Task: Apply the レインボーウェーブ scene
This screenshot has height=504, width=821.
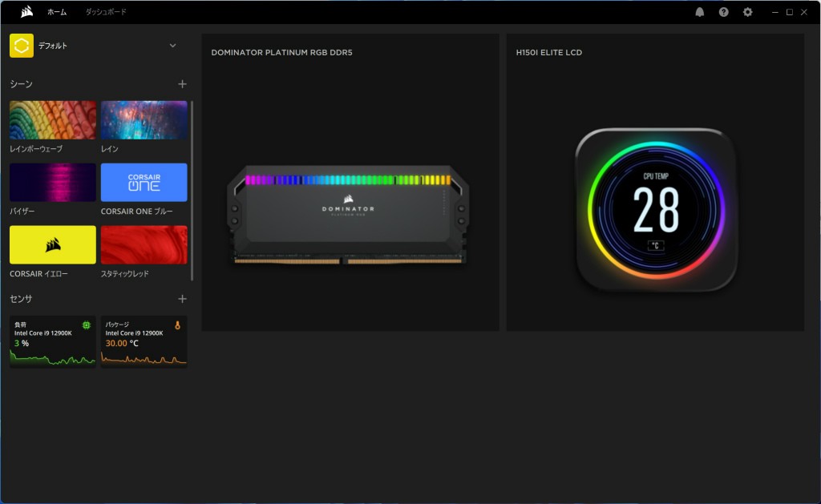Action: 53,120
